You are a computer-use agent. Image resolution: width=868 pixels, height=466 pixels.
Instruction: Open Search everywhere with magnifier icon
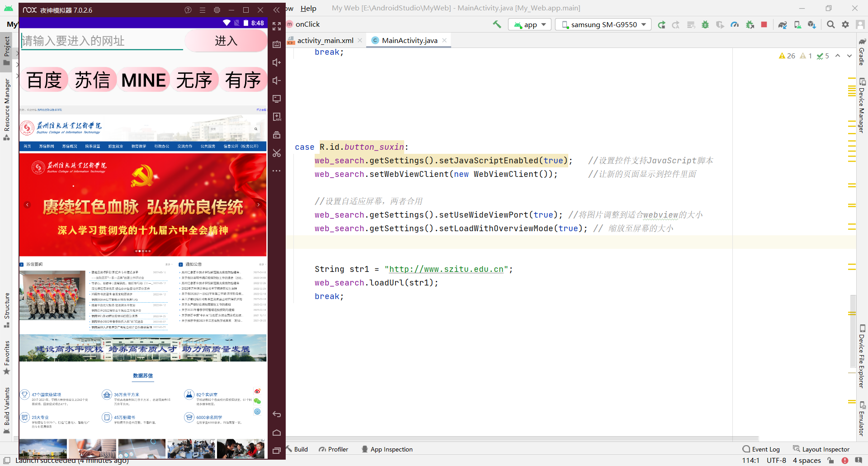tap(830, 24)
